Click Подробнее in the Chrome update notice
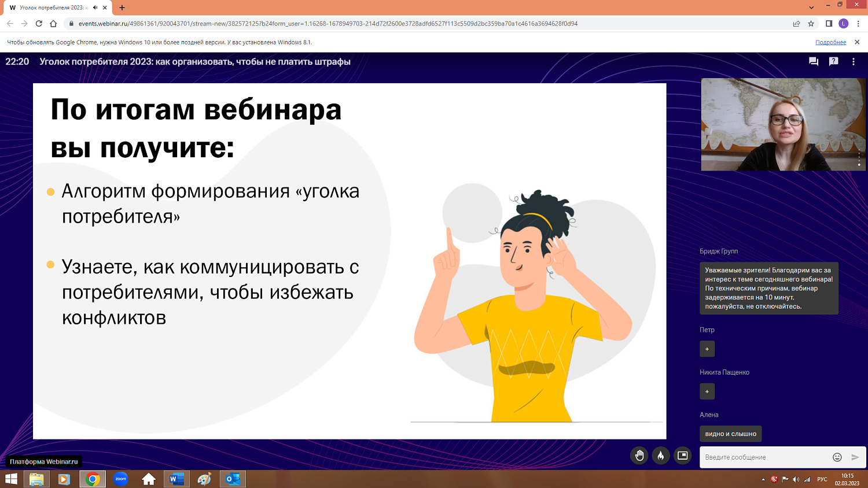Screen dimensions: 868x488 830,42
